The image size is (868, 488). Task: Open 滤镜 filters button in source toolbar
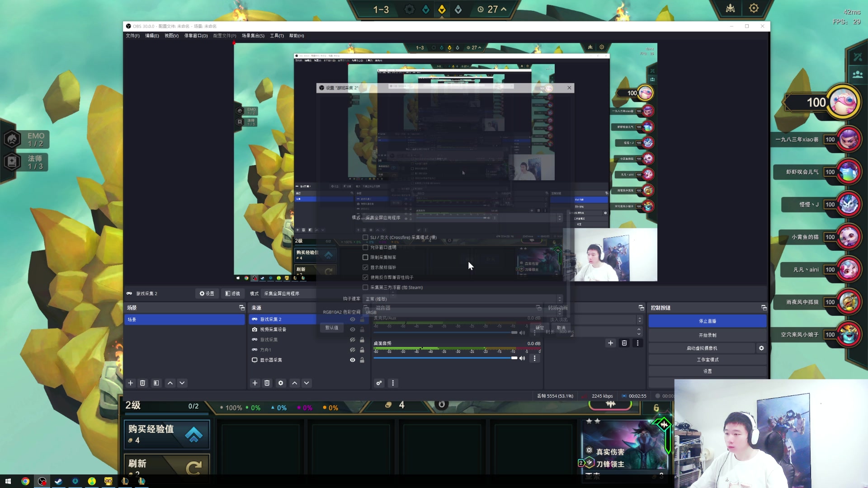click(x=232, y=294)
